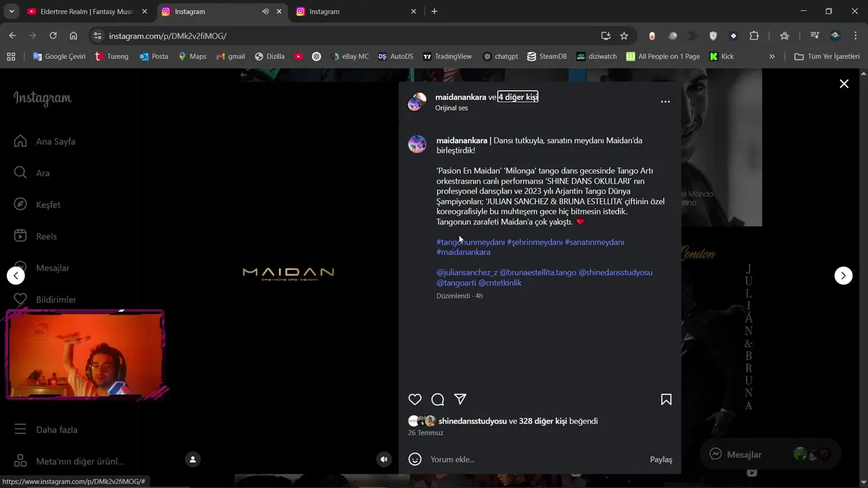Visit @shinedansstudyosu mention in caption

tap(615, 272)
